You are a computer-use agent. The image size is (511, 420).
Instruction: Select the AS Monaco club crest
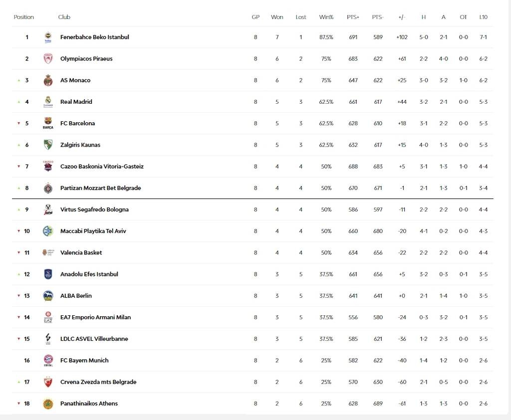pyautogui.click(x=48, y=80)
